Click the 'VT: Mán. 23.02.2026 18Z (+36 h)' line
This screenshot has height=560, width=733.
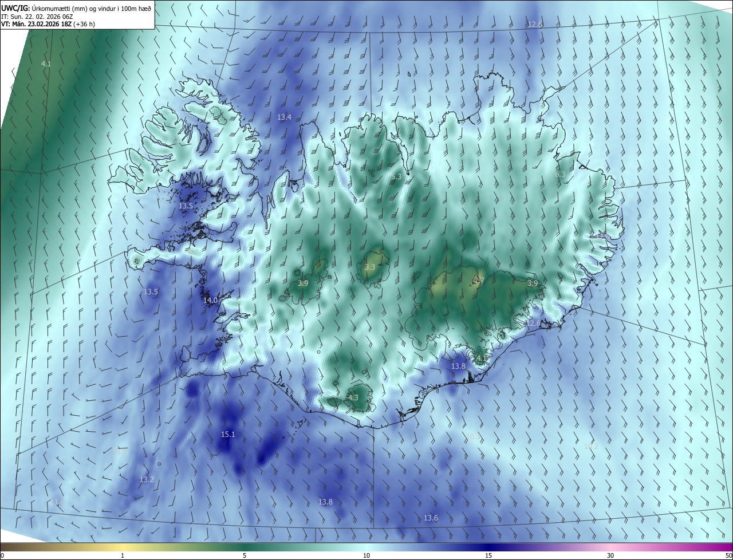point(47,25)
